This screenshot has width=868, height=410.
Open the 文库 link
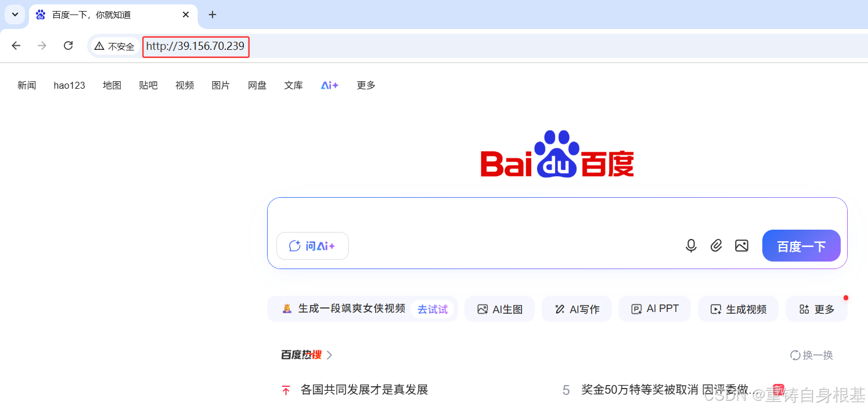click(294, 85)
